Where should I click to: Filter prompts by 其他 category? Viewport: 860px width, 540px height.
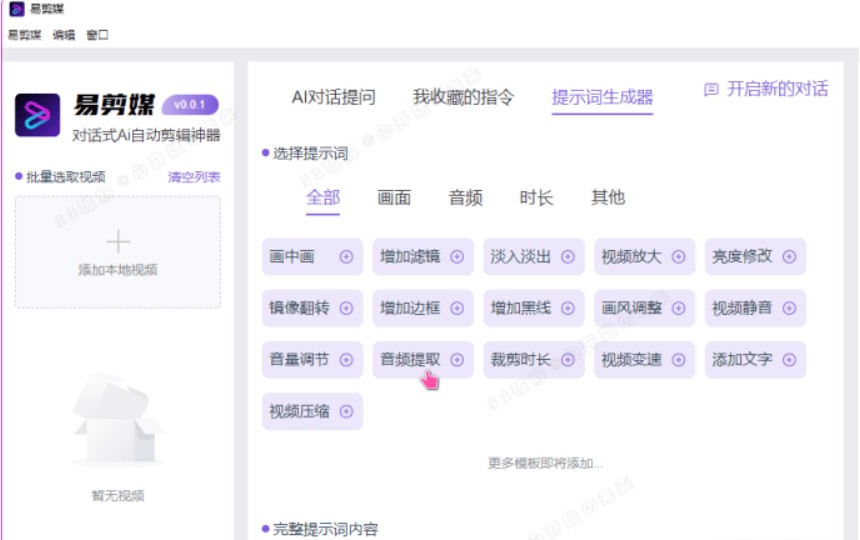(608, 197)
